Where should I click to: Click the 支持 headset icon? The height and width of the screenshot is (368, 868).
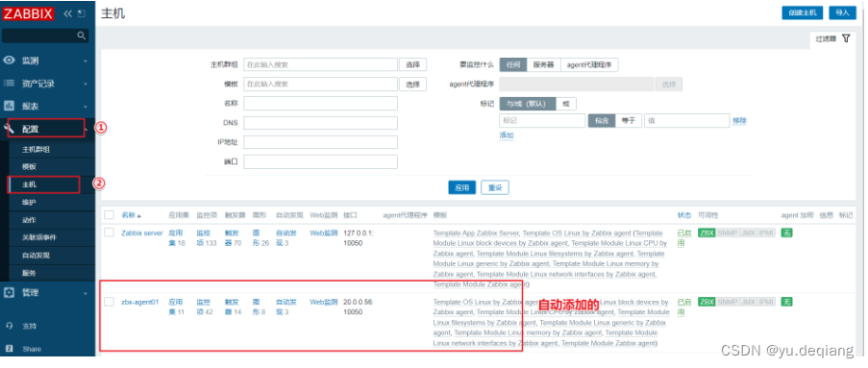click(x=9, y=326)
